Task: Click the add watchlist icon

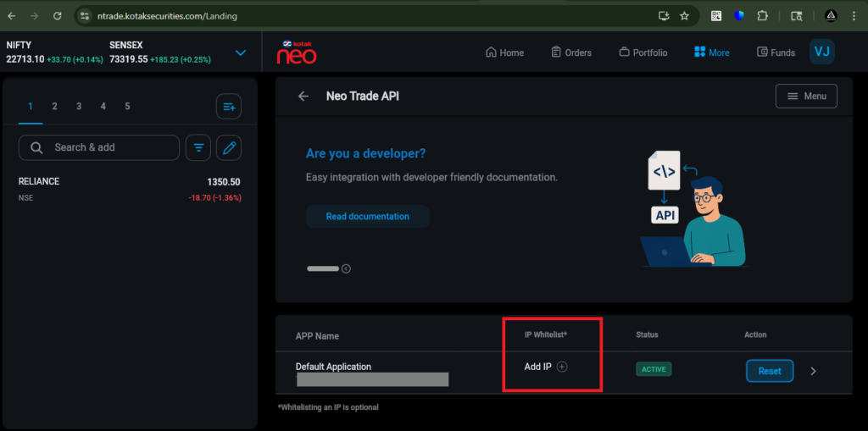Action: [228, 107]
